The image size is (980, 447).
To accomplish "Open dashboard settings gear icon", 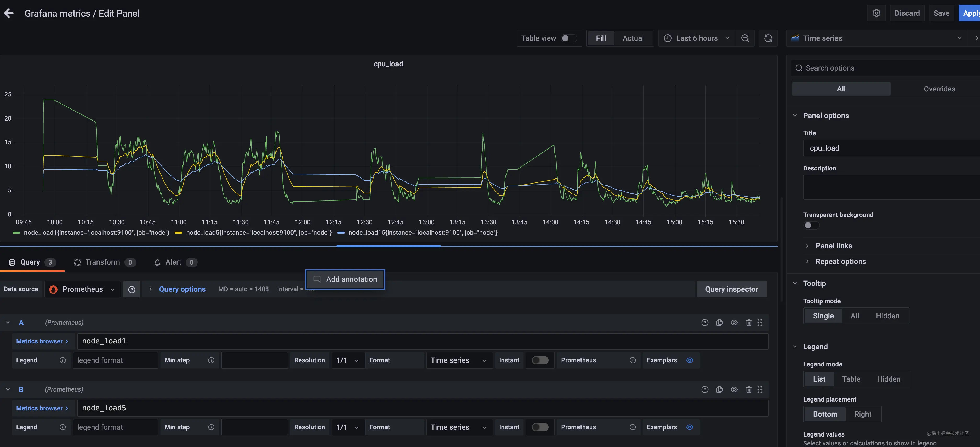I will [x=876, y=13].
